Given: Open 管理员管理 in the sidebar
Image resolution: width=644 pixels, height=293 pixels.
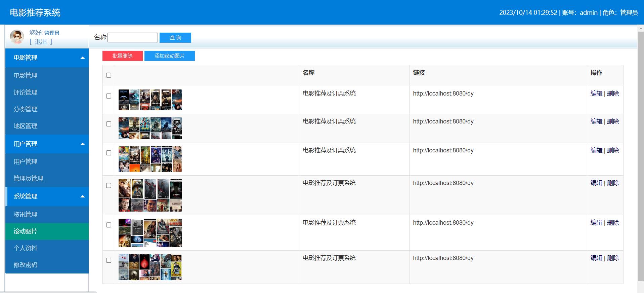Looking at the screenshot, I should pyautogui.click(x=47, y=178).
